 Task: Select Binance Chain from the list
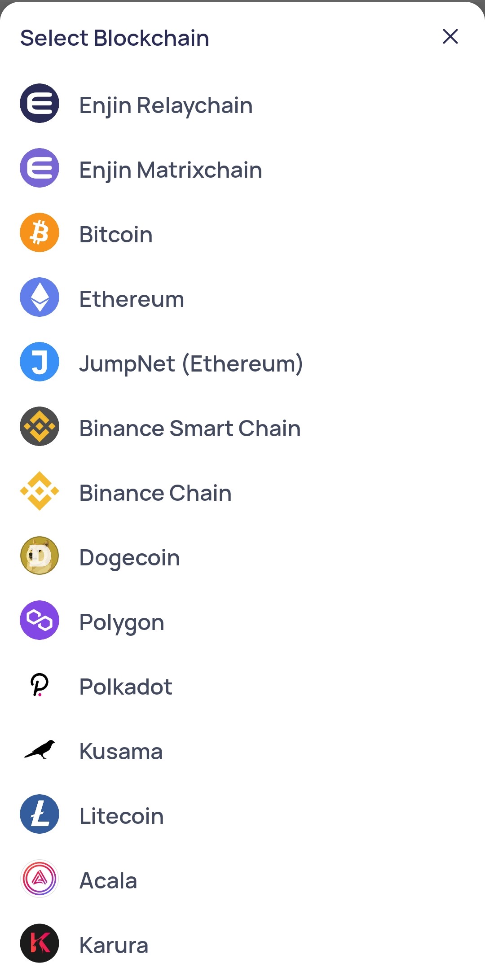[242, 491]
